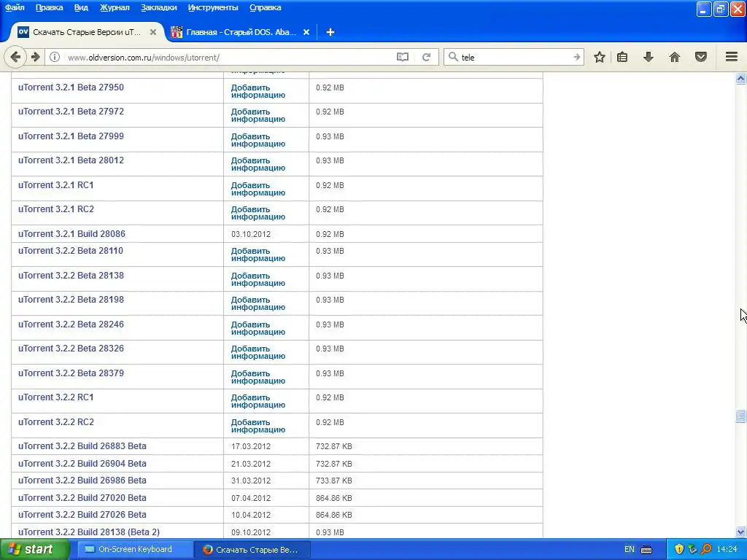Click the magnifier tray icon
Viewport: 747px width, 560px height.
point(706,549)
